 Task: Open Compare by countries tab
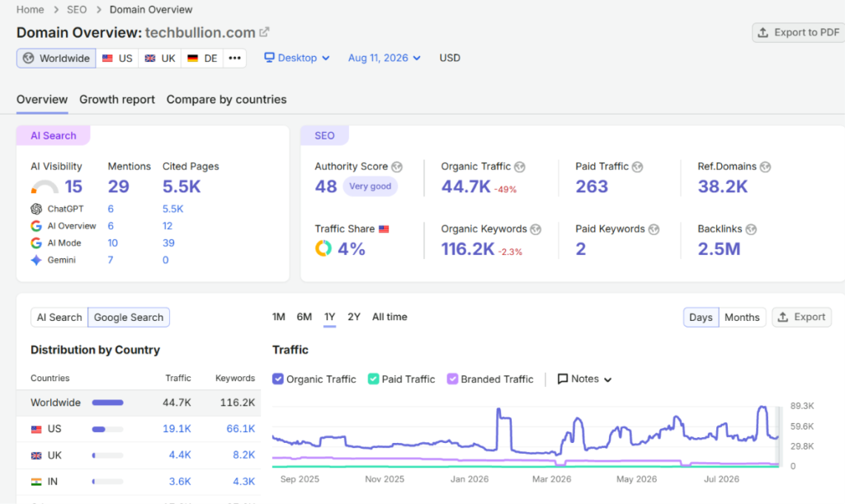pos(226,100)
